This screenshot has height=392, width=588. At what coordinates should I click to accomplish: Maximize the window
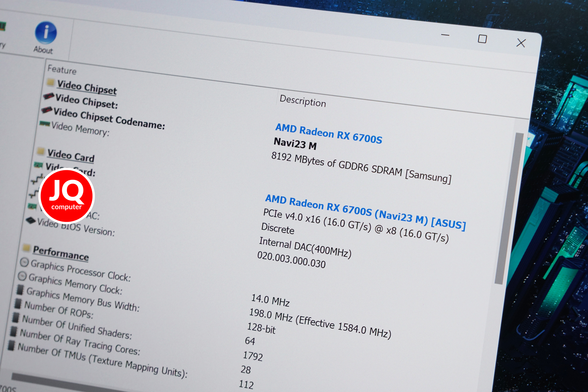point(482,39)
